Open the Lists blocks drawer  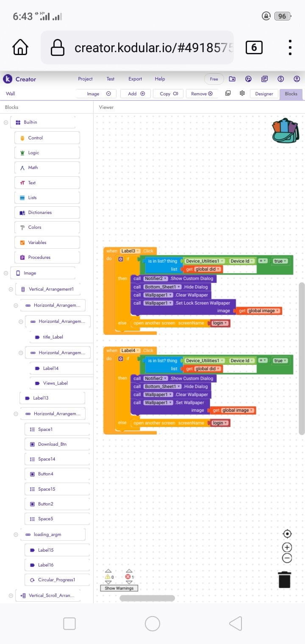pyautogui.click(x=47, y=197)
